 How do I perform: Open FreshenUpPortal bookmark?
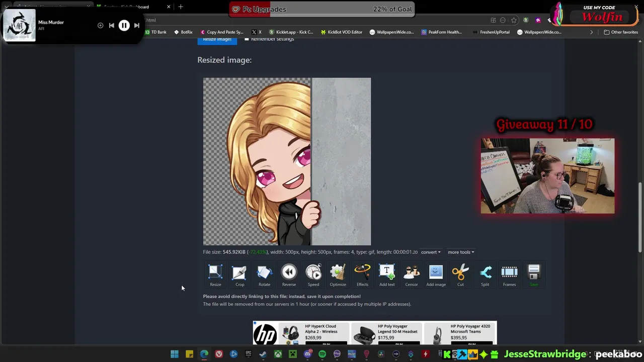[491, 32]
